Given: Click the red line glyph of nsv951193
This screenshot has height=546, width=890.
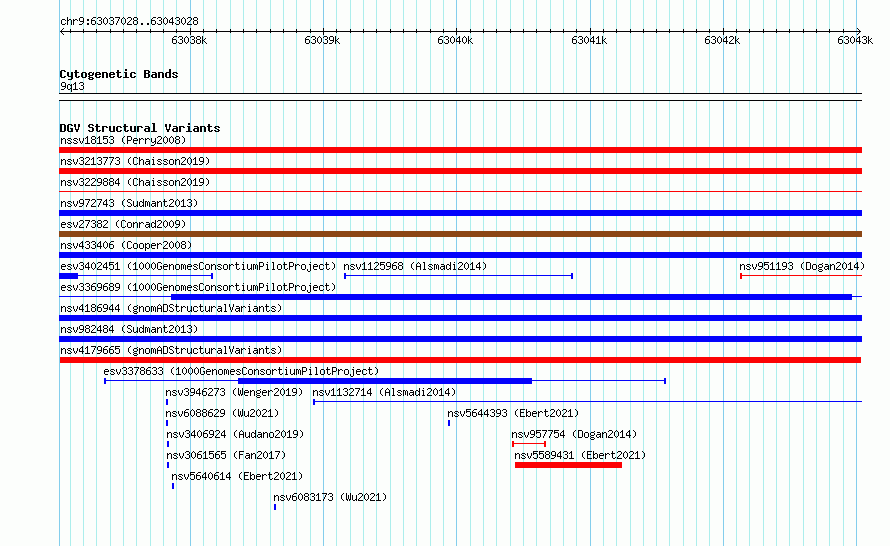Looking at the screenshot, I should 801,276.
